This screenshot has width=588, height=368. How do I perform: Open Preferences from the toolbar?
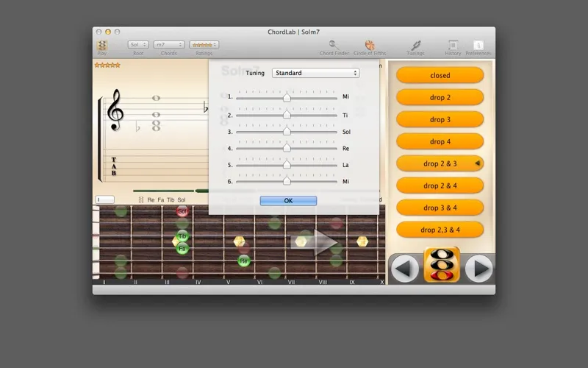[x=478, y=45]
